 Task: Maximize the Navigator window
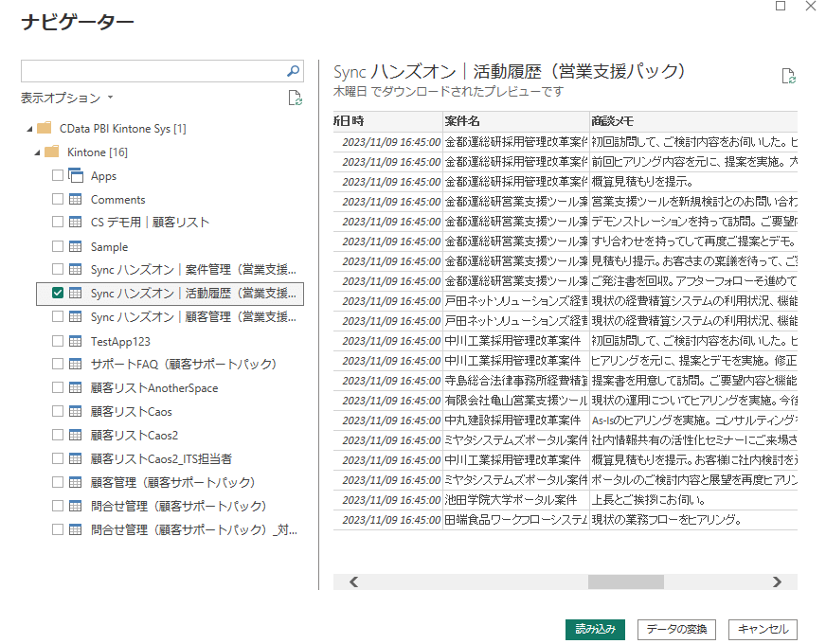tap(781, 6)
